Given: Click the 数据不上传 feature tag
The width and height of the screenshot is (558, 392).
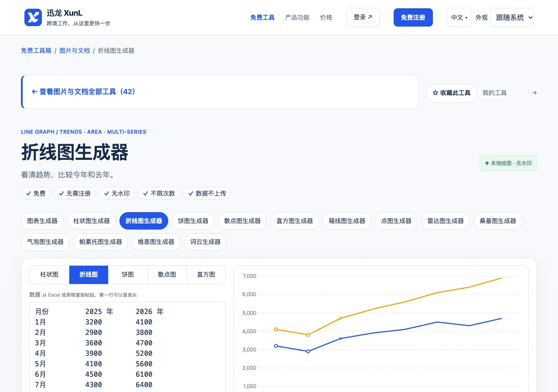Looking at the screenshot, I should pyautogui.click(x=207, y=193).
